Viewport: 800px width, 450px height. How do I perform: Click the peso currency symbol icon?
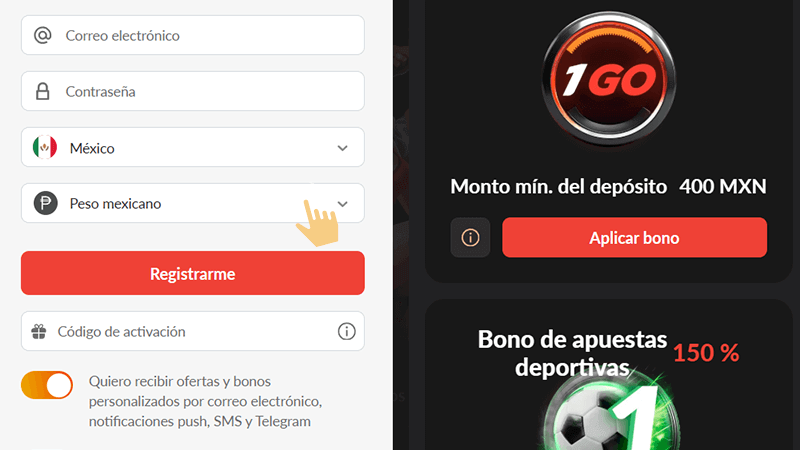tap(45, 203)
